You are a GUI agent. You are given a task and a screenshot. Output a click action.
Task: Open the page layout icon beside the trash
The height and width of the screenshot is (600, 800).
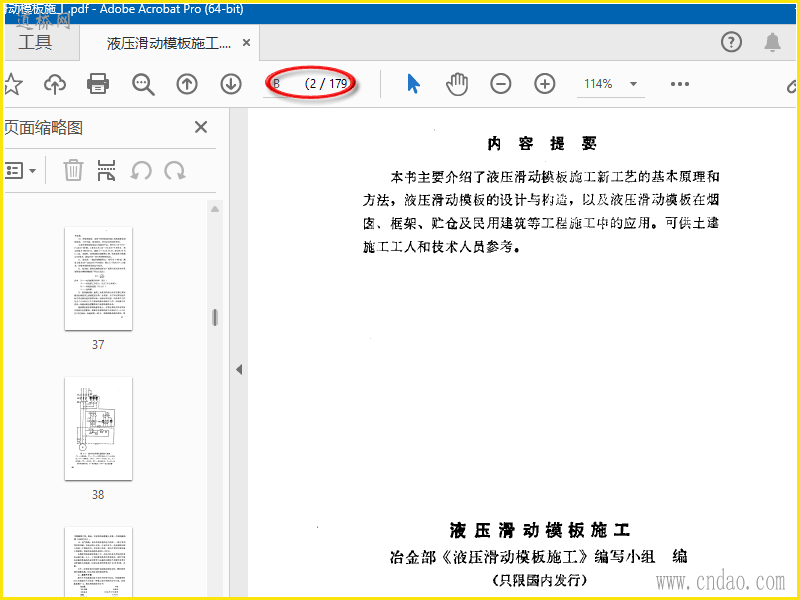(106, 170)
